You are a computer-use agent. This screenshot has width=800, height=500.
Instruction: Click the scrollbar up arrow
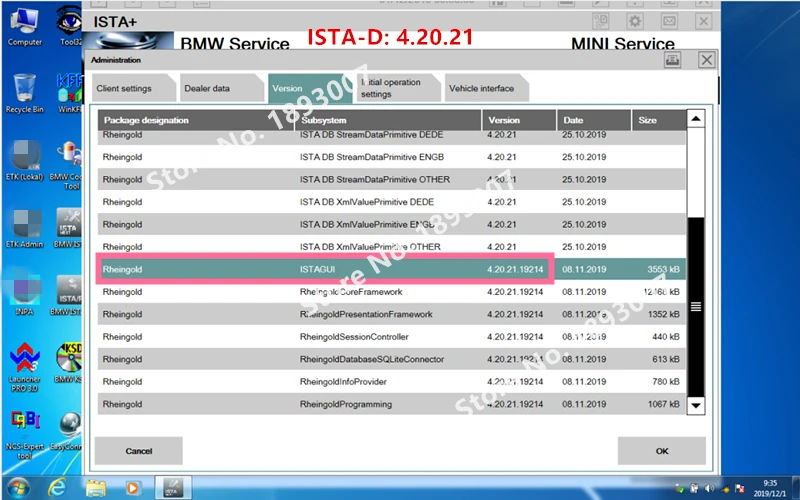[696, 119]
